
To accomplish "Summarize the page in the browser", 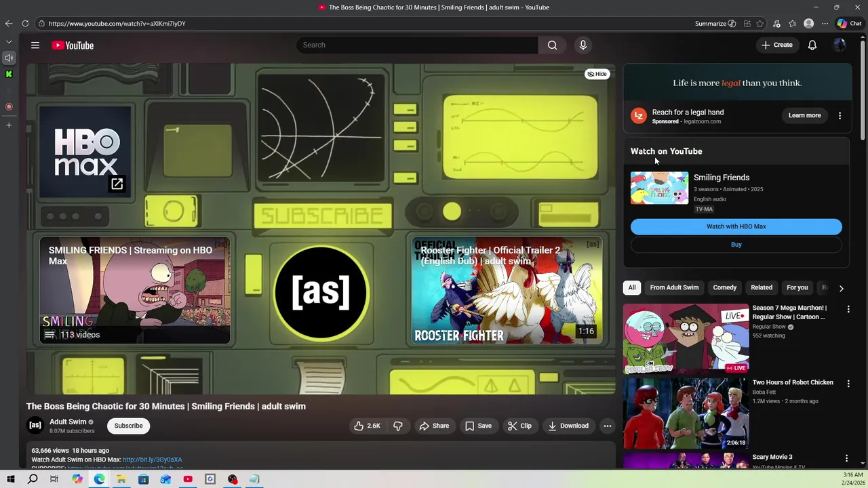I will point(715,24).
